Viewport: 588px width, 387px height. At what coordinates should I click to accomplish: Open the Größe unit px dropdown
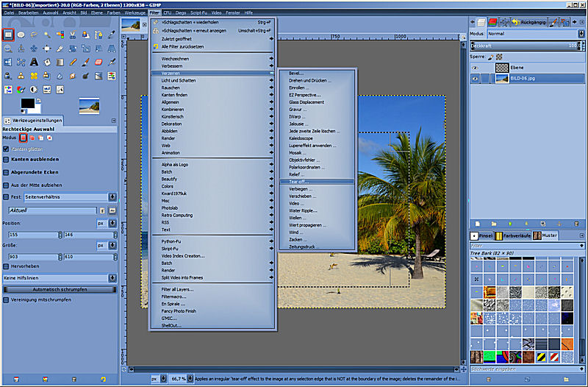click(x=107, y=245)
